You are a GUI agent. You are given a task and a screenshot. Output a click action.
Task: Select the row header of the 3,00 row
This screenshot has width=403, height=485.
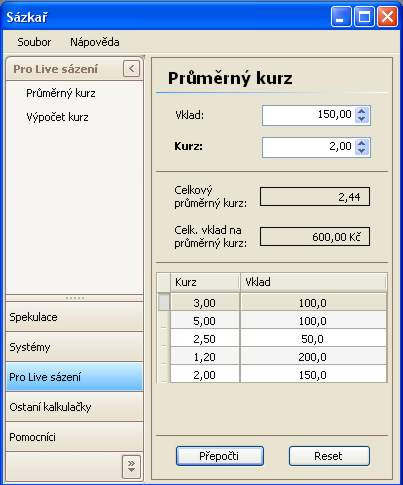(x=164, y=302)
